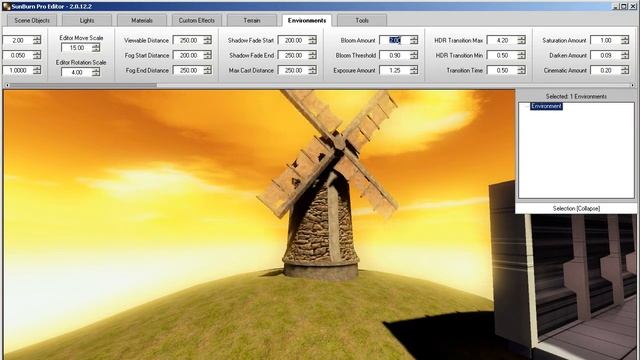The height and width of the screenshot is (360, 640).
Task: Click the properties panel horizontal scrollbar thumb
Action: (x=83, y=85)
